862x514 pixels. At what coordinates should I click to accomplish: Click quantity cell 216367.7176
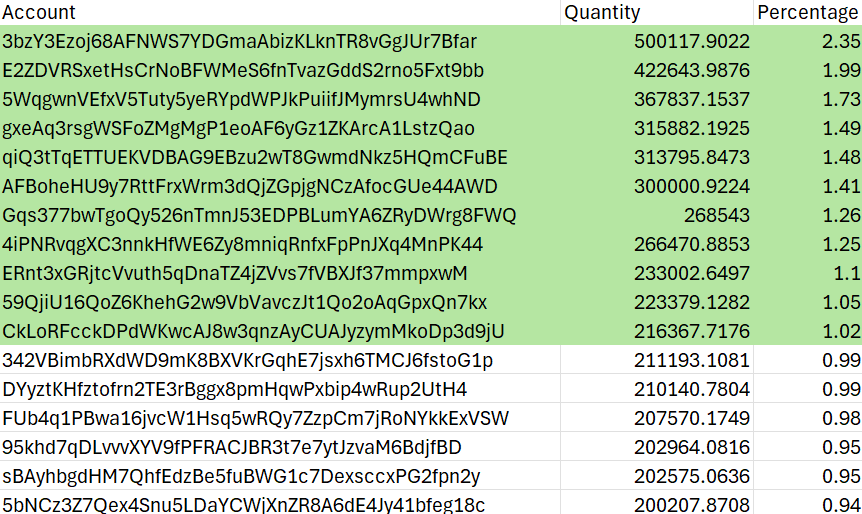(x=657, y=331)
